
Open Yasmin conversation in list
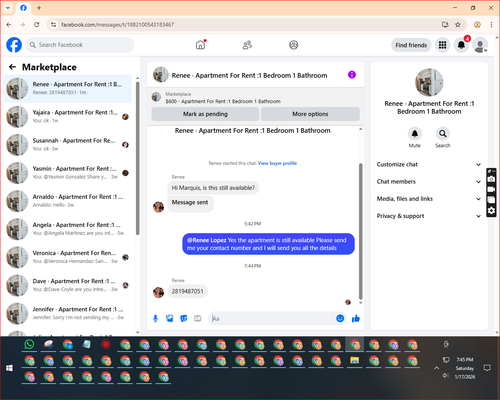[x=67, y=173]
